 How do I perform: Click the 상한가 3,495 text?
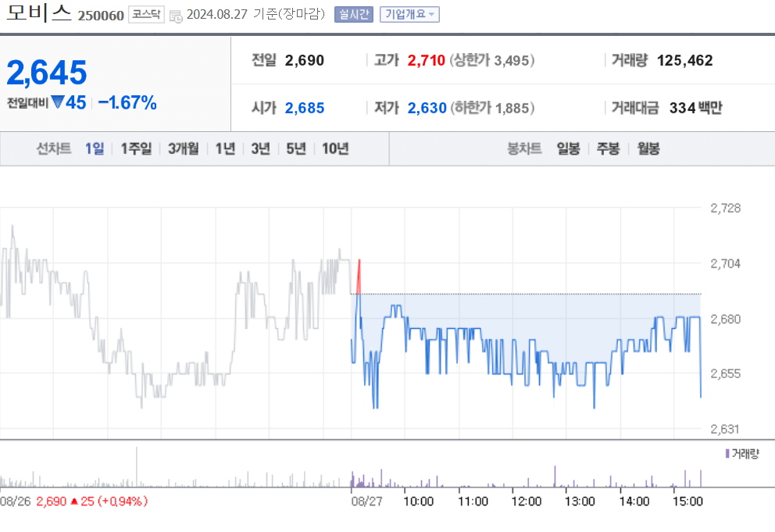click(491, 60)
